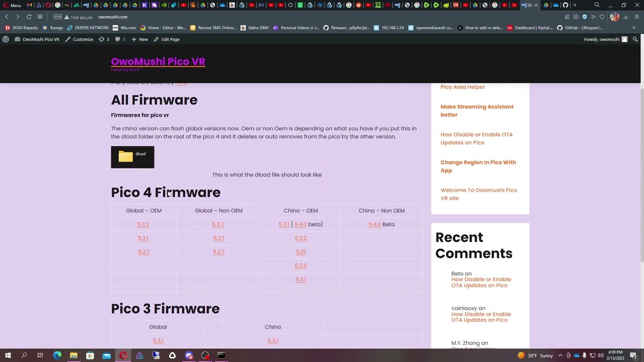Open China – Non OEM 5.4.0 Beta link
Image resolution: width=644 pixels, height=362 pixels.
375,224
